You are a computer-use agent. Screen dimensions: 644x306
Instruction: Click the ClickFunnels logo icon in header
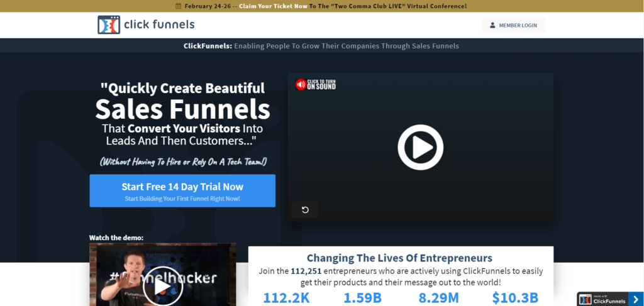pyautogui.click(x=109, y=25)
